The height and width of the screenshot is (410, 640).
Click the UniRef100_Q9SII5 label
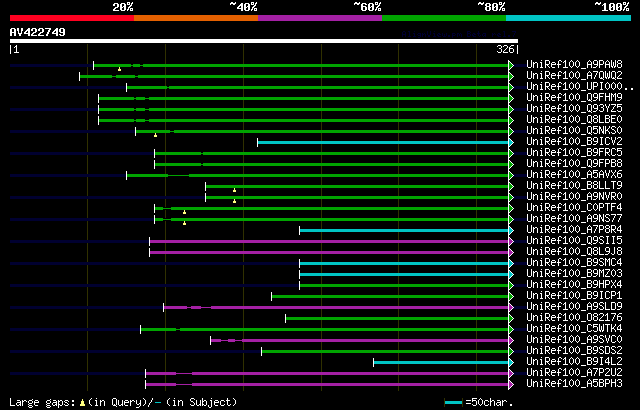point(574,241)
